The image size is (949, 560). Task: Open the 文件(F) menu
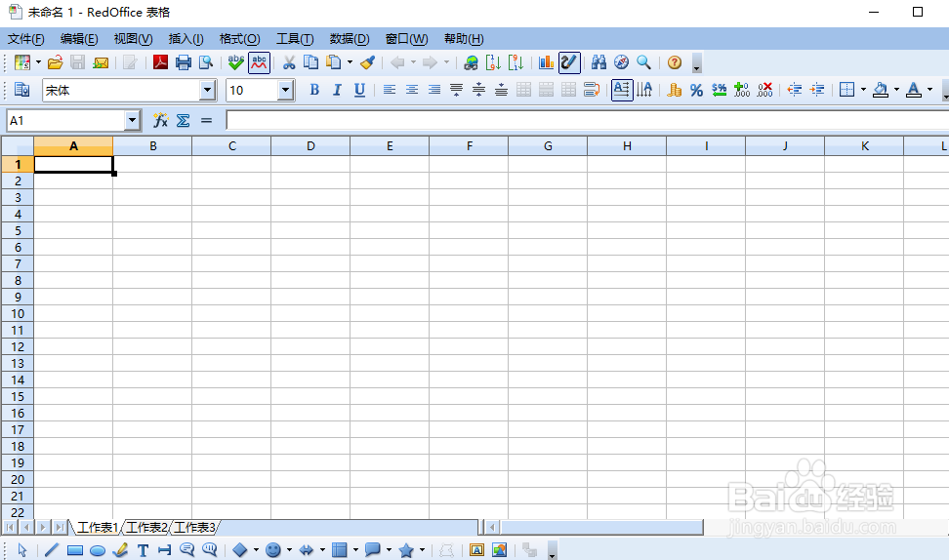tap(26, 39)
